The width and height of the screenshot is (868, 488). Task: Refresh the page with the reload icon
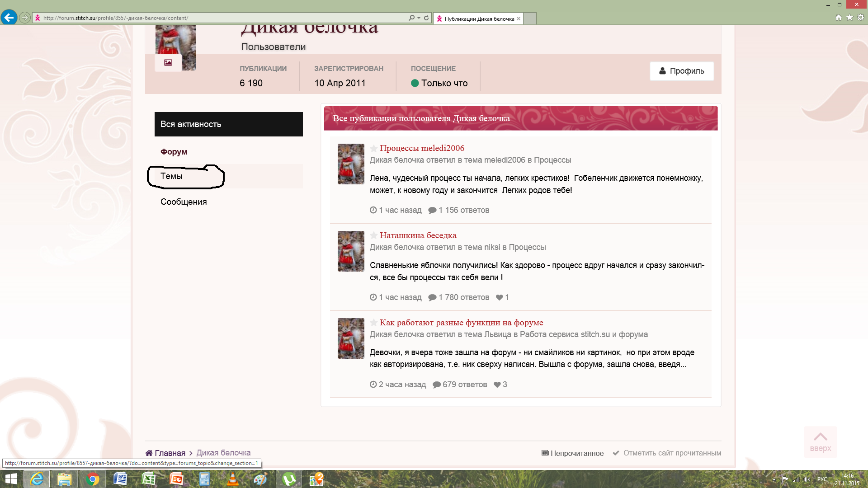426,18
